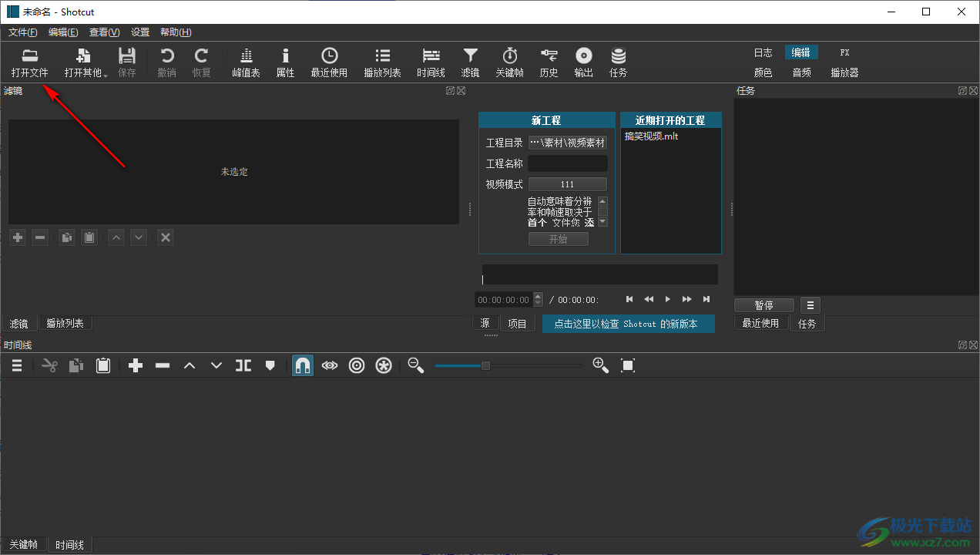The width and height of the screenshot is (980, 555).
Task: Select the 项目 project tab
Action: [517, 324]
